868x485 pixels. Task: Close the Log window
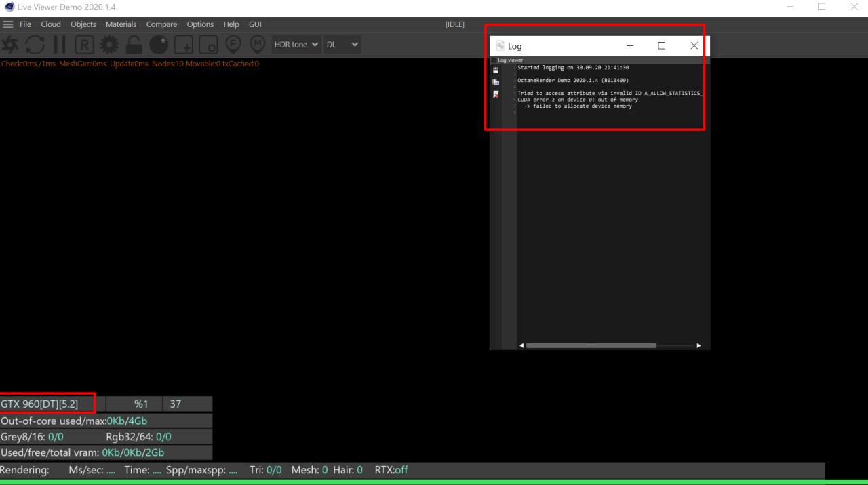click(x=694, y=45)
